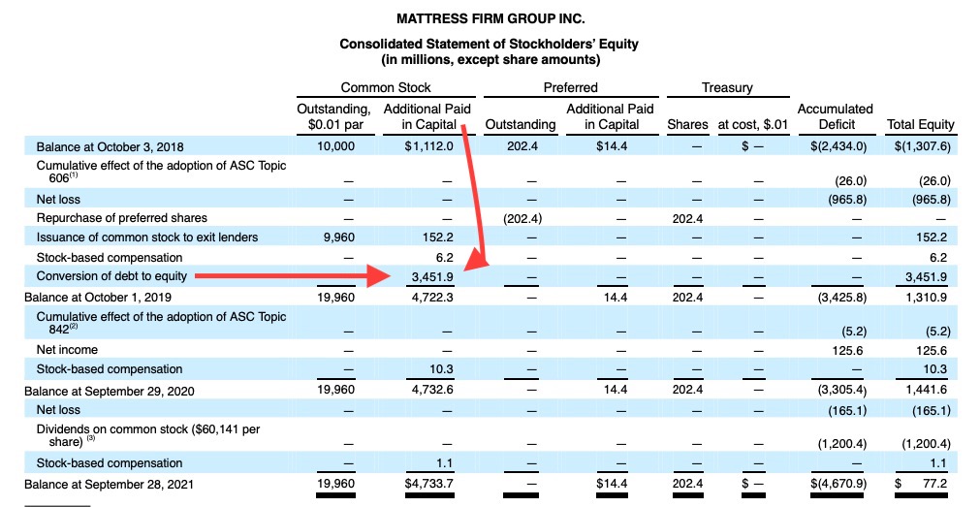This screenshot has height=507, width=980.
Task: Select the '(202.4)' preferred outstanding value
Action: point(522,219)
